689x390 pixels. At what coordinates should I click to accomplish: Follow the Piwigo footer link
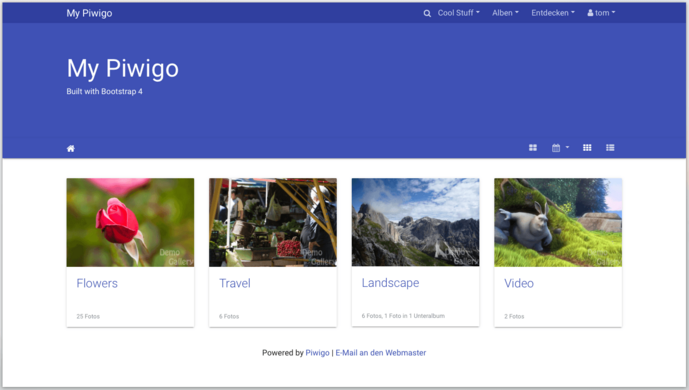(x=317, y=353)
